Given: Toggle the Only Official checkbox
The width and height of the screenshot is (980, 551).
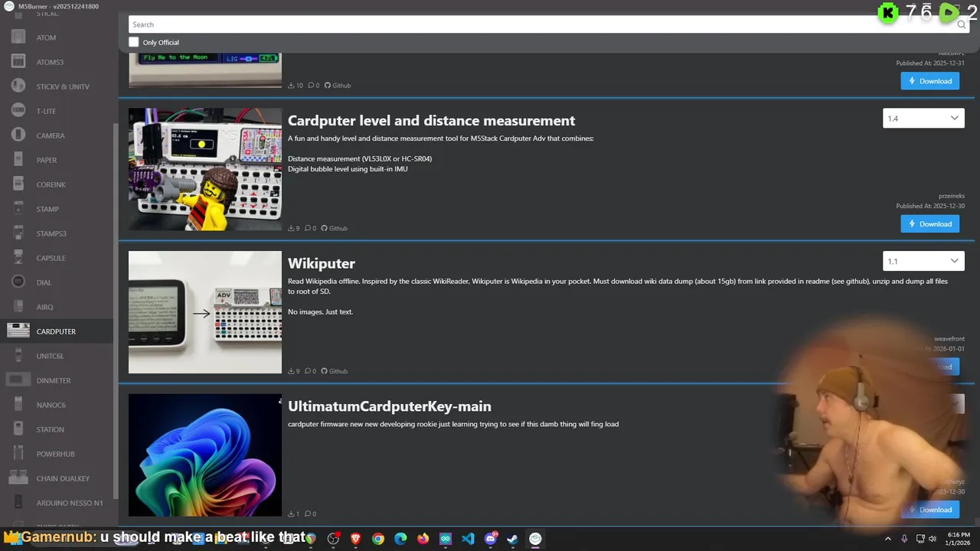Looking at the screenshot, I should [134, 42].
